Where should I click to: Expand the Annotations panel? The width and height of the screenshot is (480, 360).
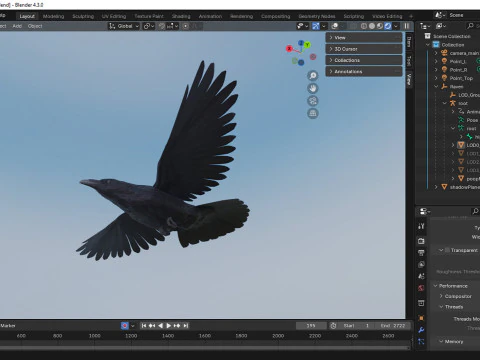pos(364,71)
